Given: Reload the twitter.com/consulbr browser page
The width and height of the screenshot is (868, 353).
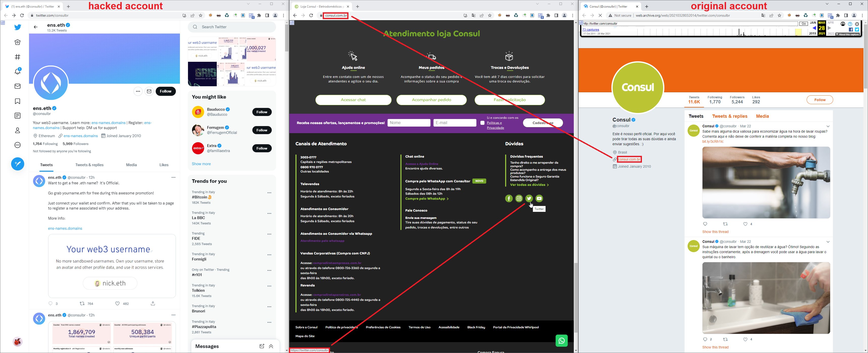Looking at the screenshot, I should (x=22, y=15).
